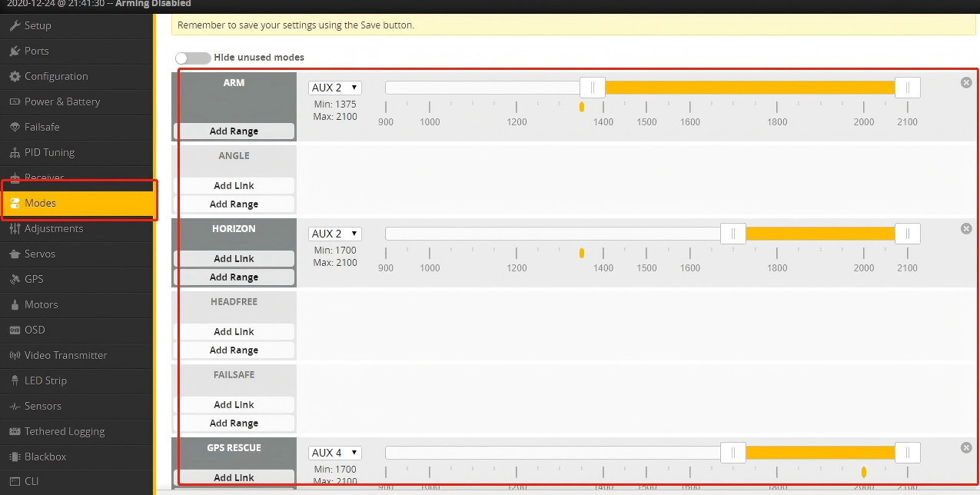Click the Video Transmitter antenna icon
This screenshot has height=495, width=980.
click(x=15, y=355)
